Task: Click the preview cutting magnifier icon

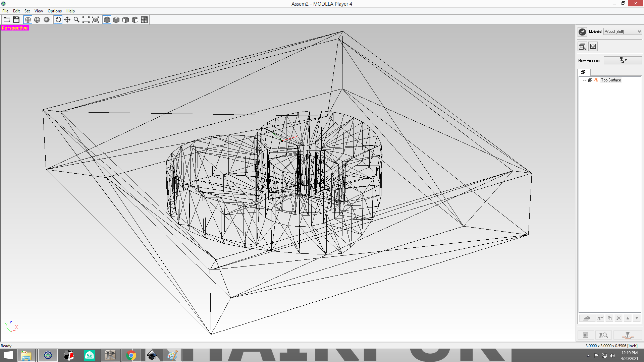Action: click(603, 335)
